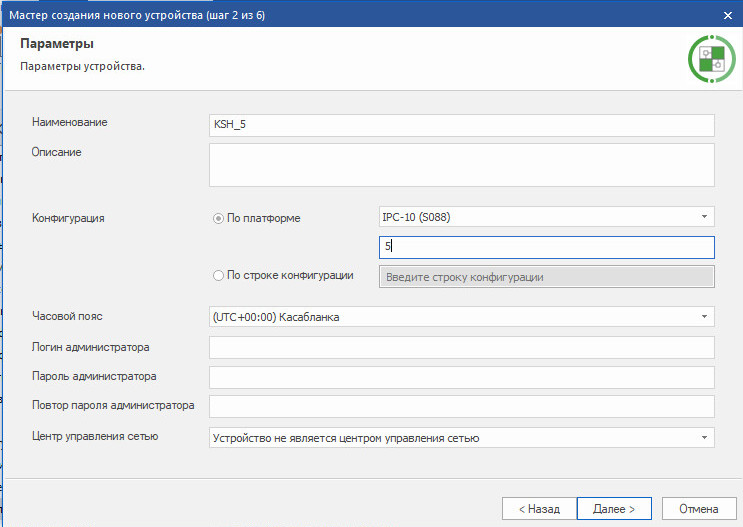Click the input field containing "5"
The width and height of the screenshot is (743, 527).
point(546,247)
